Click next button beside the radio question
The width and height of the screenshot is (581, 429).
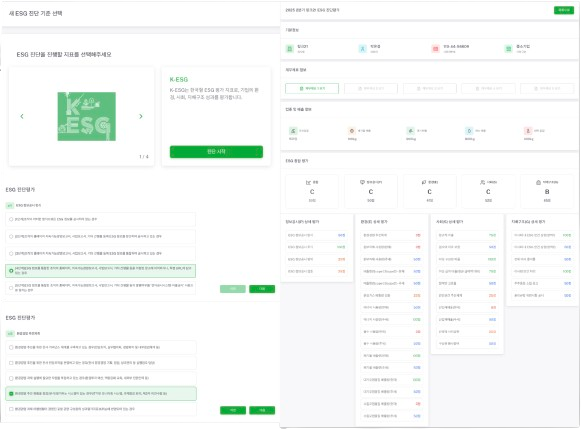262,289
